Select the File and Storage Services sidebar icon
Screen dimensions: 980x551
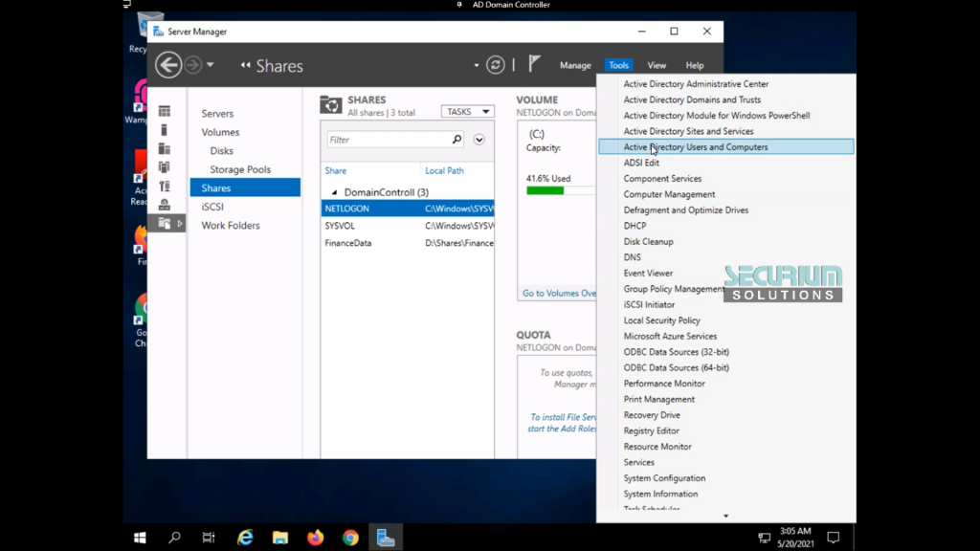pyautogui.click(x=165, y=223)
